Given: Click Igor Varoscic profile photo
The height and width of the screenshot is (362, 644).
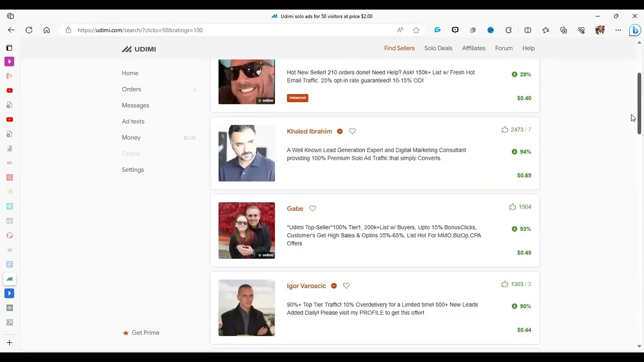Looking at the screenshot, I should point(247,308).
